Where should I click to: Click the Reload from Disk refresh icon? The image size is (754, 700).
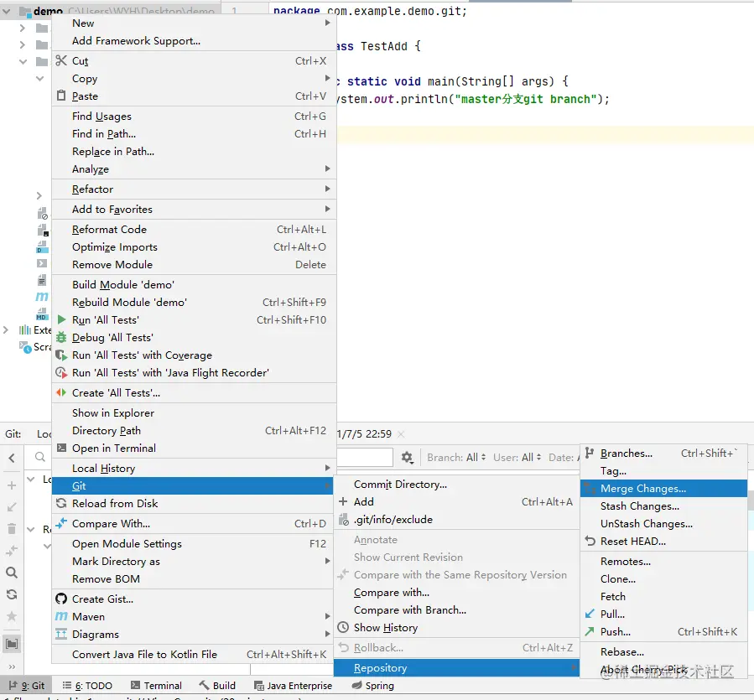[61, 503]
